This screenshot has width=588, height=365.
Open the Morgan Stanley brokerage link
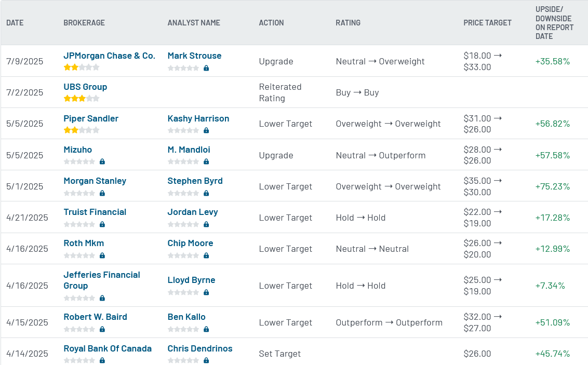pyautogui.click(x=95, y=181)
